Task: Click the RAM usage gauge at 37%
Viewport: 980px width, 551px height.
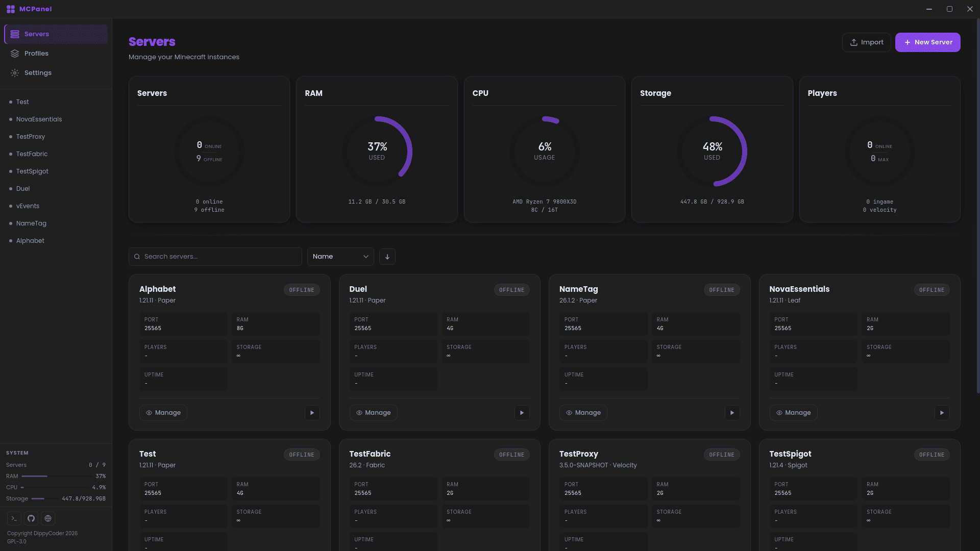Action: (377, 152)
